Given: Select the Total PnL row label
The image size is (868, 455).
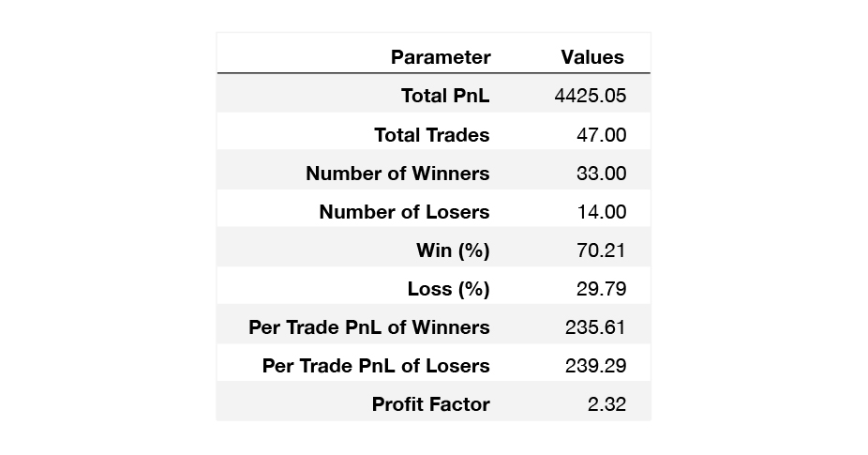Looking at the screenshot, I should (445, 96).
